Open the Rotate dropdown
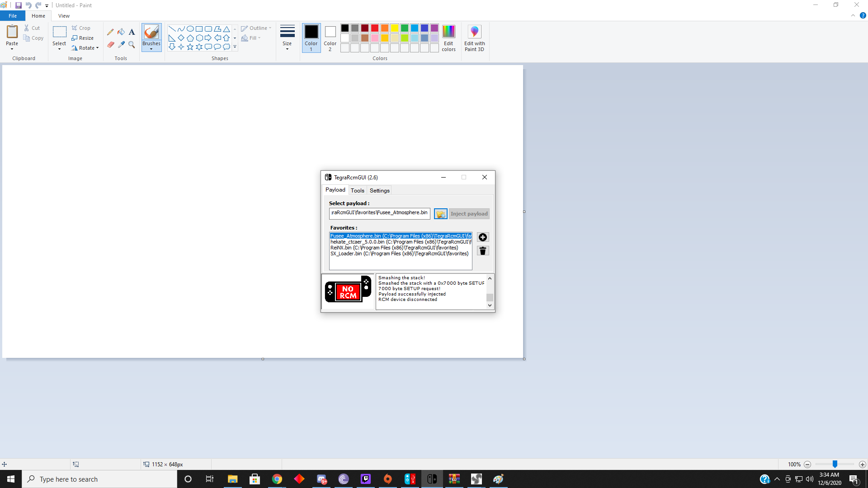Viewport: 868px width, 488px height. (85, 48)
